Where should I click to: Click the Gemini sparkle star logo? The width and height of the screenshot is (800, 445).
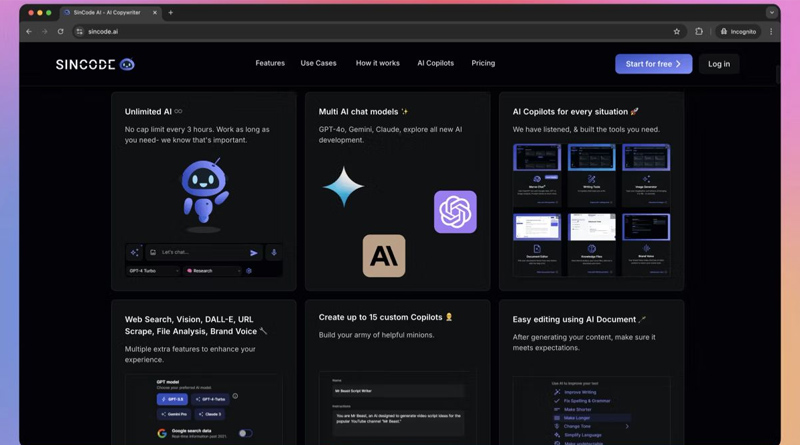pyautogui.click(x=343, y=186)
